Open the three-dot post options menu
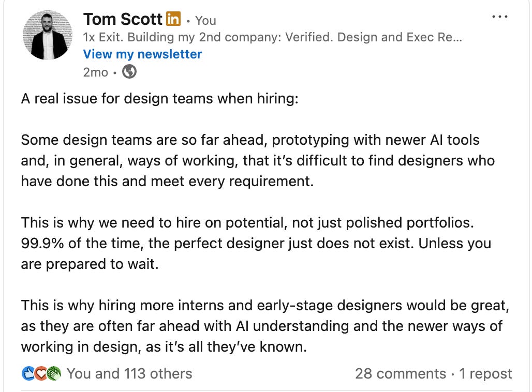532x392 pixels. tap(500, 17)
